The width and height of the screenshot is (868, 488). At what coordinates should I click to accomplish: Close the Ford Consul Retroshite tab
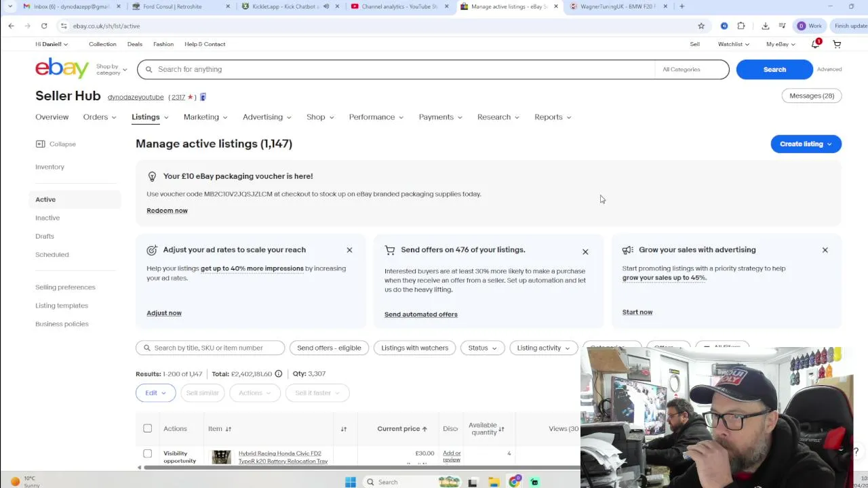click(228, 6)
